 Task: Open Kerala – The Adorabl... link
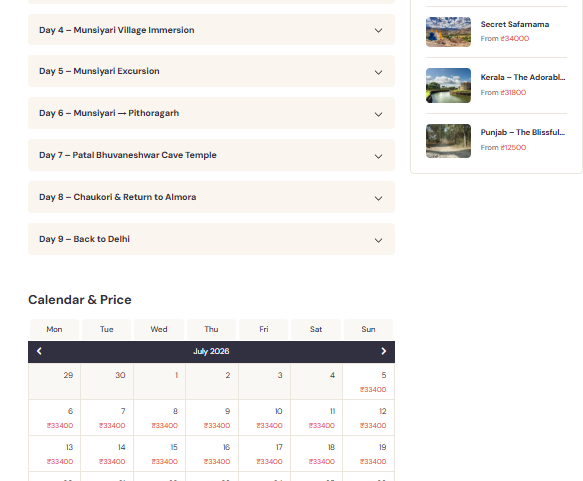click(x=523, y=77)
